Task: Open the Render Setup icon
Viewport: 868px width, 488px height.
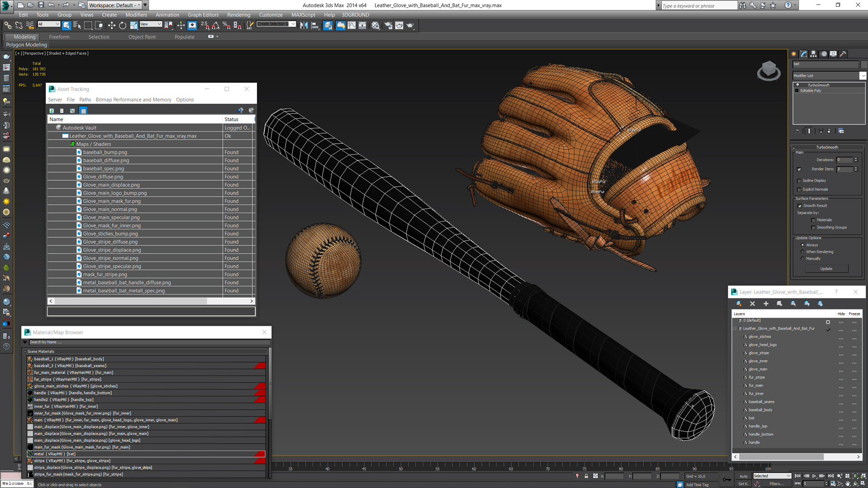Action: tap(388, 25)
